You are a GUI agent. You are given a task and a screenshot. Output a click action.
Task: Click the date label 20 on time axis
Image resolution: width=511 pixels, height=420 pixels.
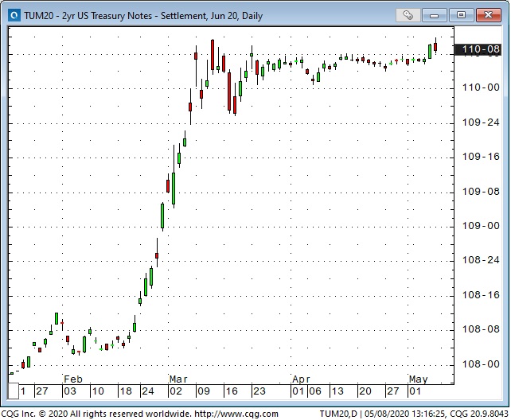365,391
